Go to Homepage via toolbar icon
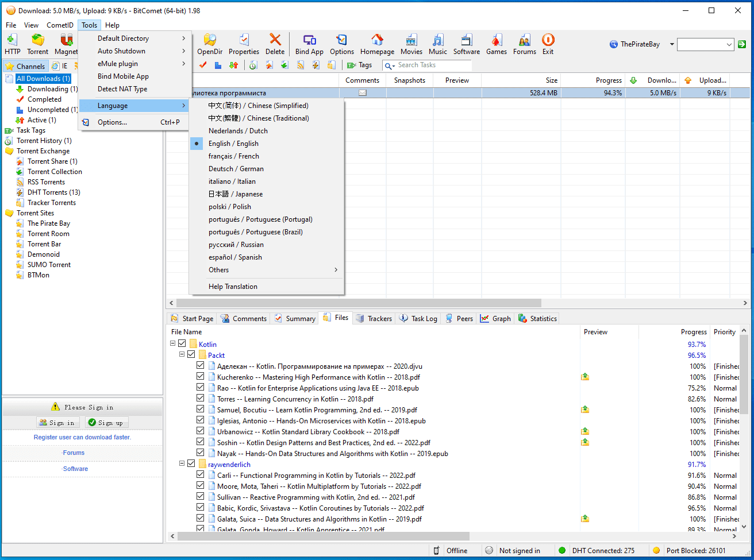 tap(377, 44)
